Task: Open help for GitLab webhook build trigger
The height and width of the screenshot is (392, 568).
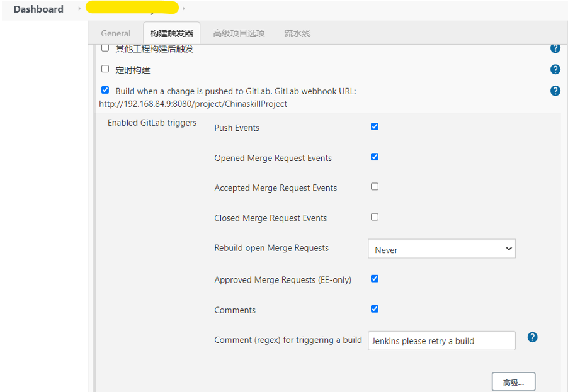Action: click(x=555, y=91)
